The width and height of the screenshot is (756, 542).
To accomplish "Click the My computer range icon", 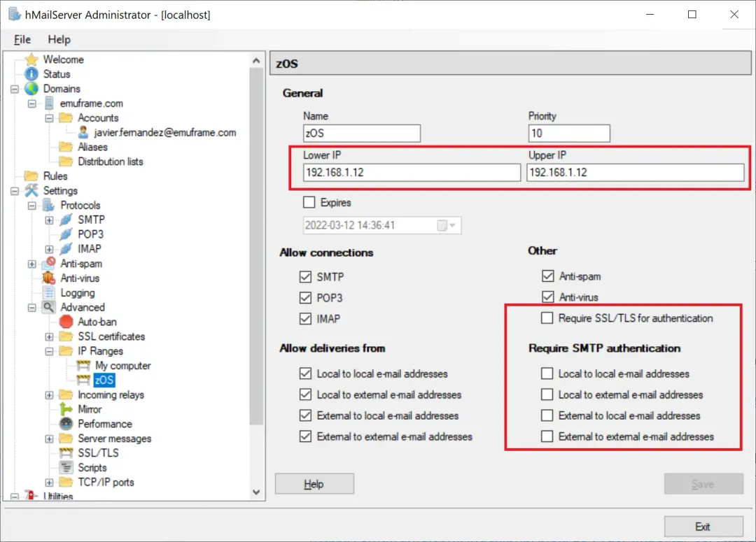I will coord(83,366).
